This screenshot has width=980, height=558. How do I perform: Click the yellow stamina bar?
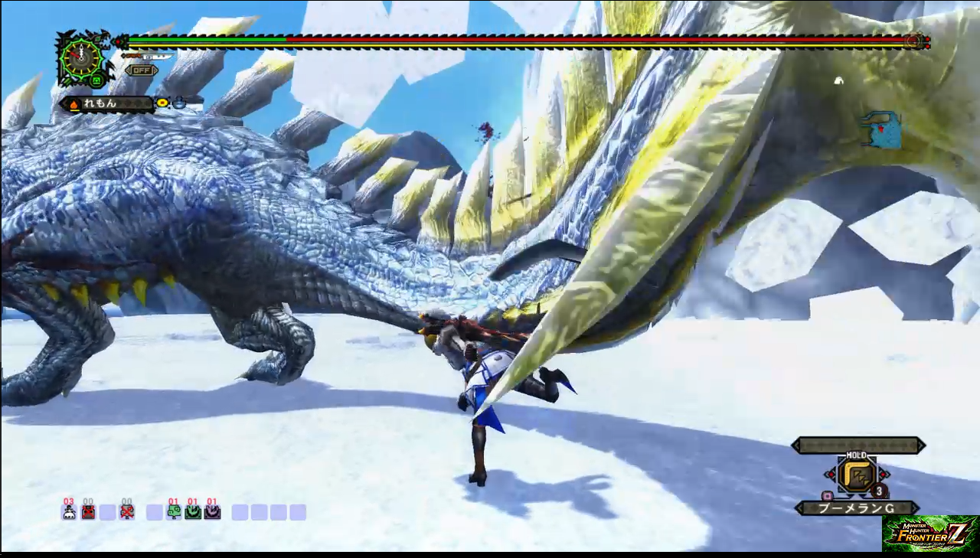pos(517,46)
